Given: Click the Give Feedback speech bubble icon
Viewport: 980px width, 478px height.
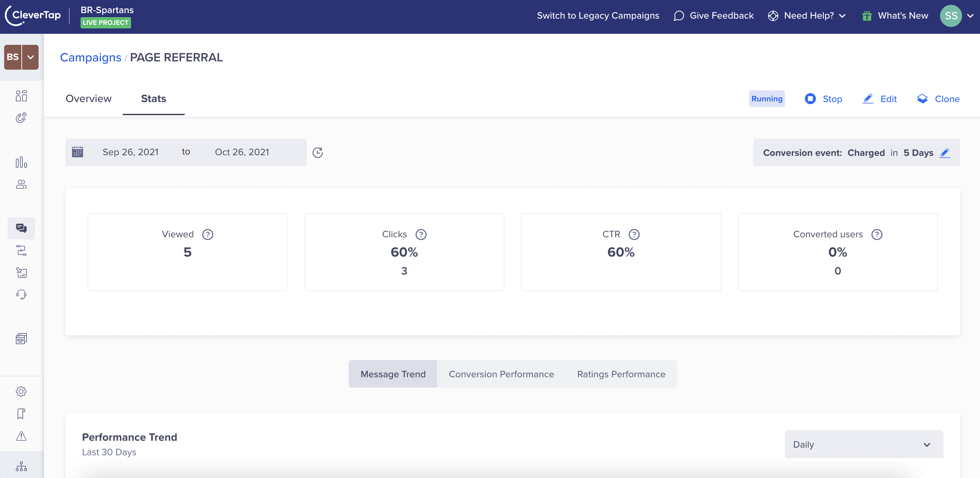Looking at the screenshot, I should 679,16.
